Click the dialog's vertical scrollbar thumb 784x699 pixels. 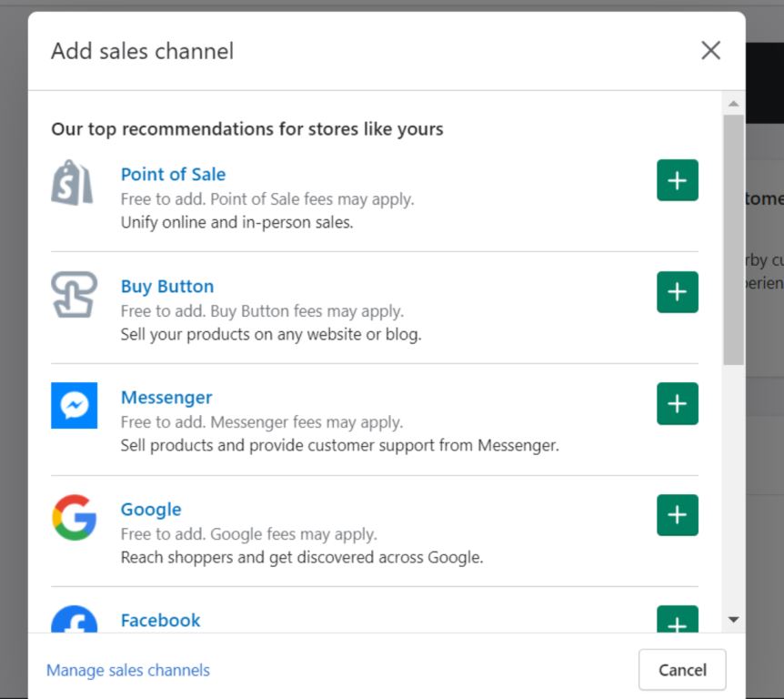pyautogui.click(x=733, y=240)
